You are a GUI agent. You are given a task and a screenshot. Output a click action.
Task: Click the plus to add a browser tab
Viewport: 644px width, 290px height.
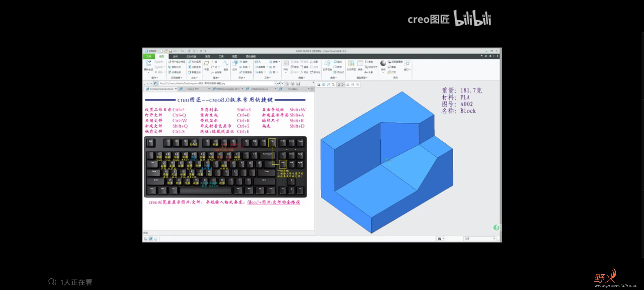pos(312,89)
